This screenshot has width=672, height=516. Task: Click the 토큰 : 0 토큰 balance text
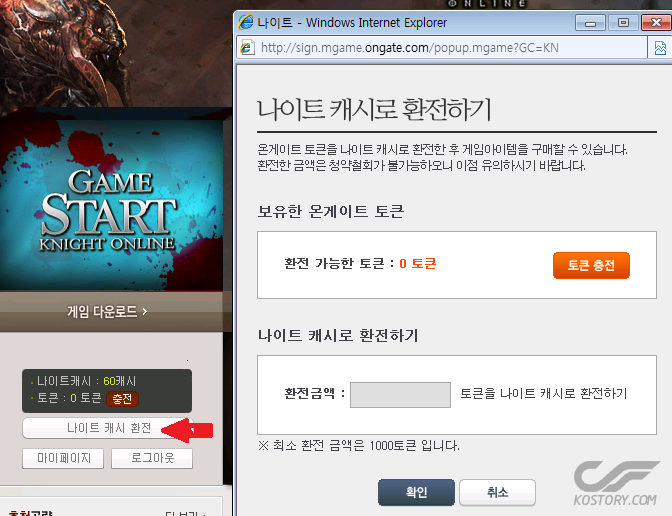69,398
